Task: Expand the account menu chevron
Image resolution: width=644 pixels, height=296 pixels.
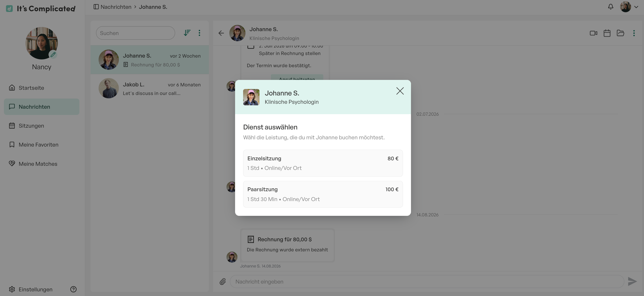Action: pyautogui.click(x=636, y=7)
